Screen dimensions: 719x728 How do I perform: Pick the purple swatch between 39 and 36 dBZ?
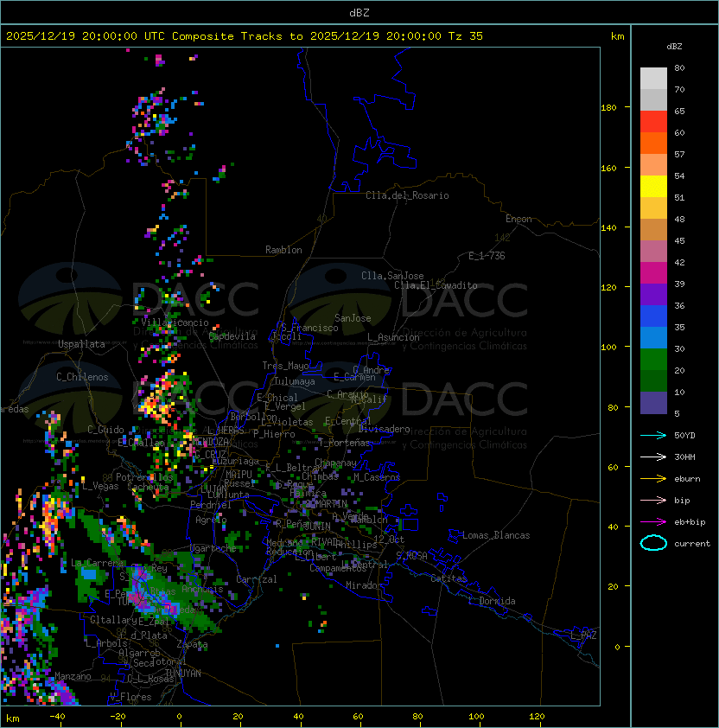pos(653,294)
